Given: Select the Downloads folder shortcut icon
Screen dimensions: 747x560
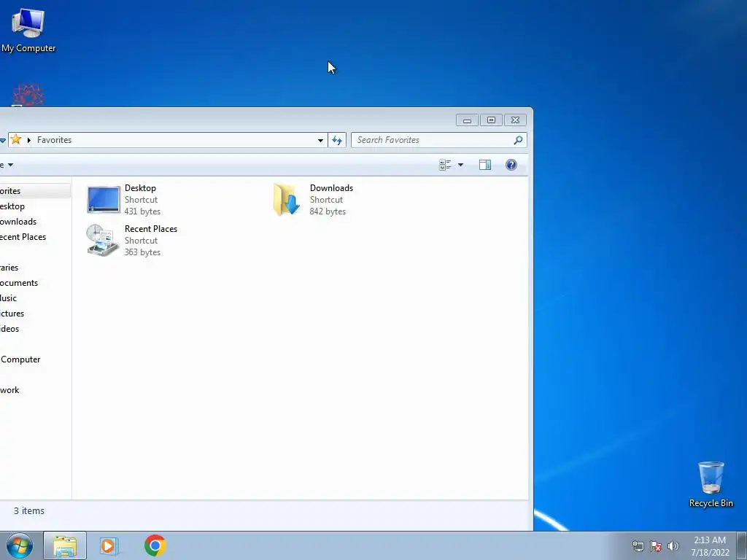Looking at the screenshot, I should 286,200.
